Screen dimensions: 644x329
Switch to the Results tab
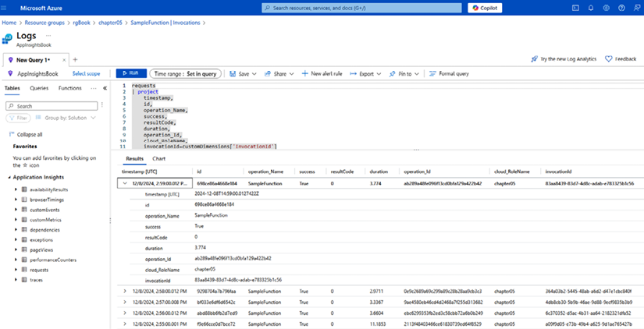click(x=135, y=159)
